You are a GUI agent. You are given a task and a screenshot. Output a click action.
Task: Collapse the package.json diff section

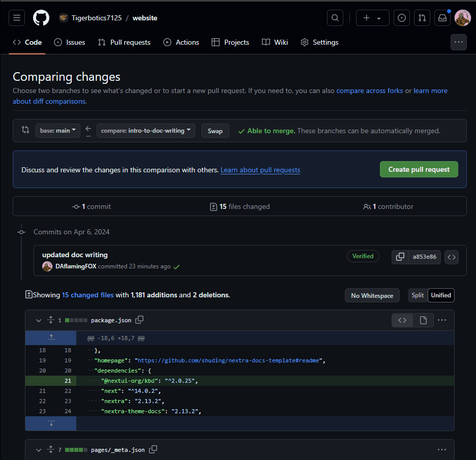[38, 320]
